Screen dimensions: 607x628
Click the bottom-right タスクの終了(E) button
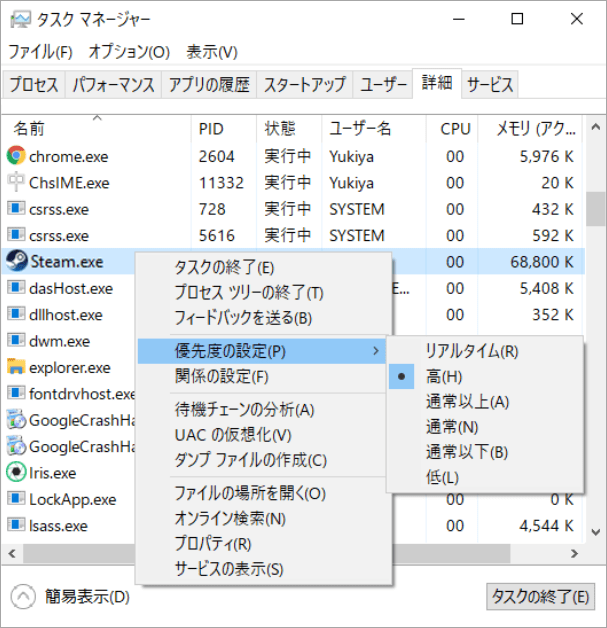pyautogui.click(x=540, y=596)
